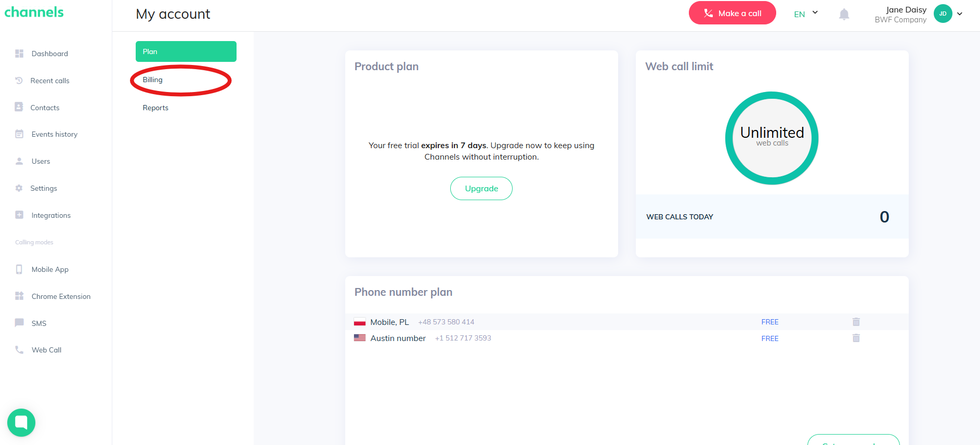
Task: Click the JD user avatar
Action: tap(943, 14)
